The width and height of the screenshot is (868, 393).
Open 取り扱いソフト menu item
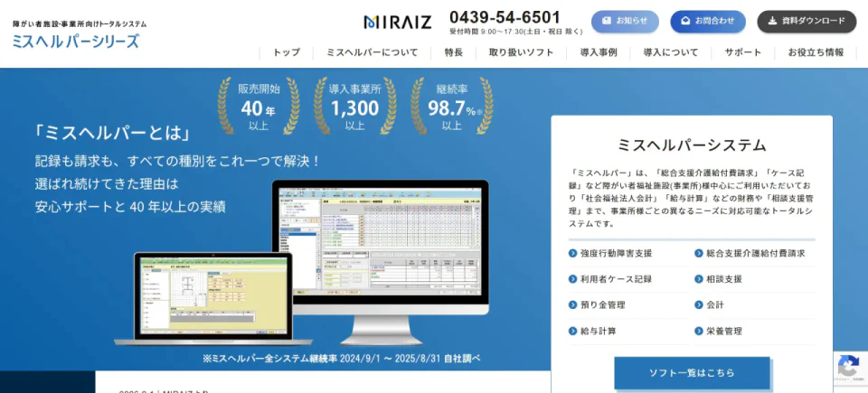(x=521, y=53)
